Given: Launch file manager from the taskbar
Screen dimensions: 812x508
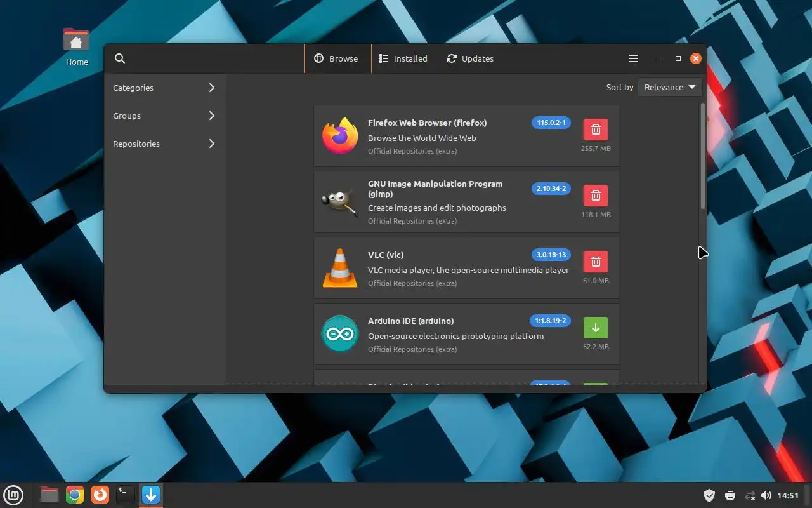Looking at the screenshot, I should click(49, 495).
